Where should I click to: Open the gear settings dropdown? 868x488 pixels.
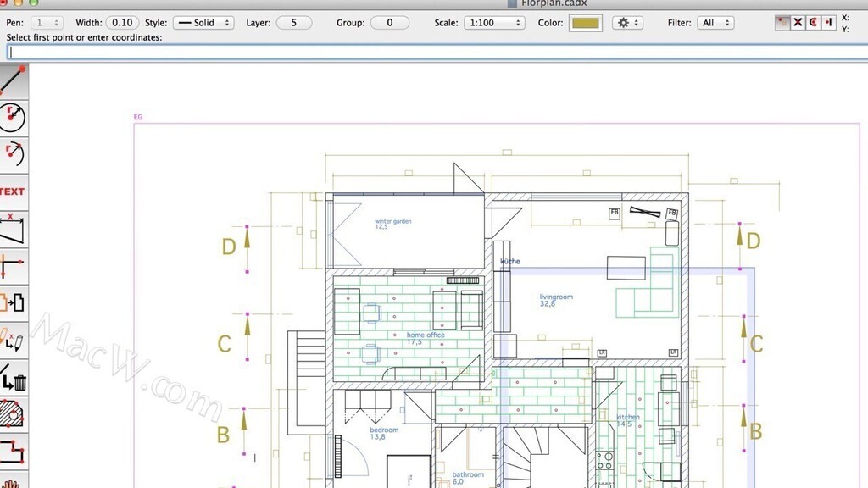coord(627,23)
